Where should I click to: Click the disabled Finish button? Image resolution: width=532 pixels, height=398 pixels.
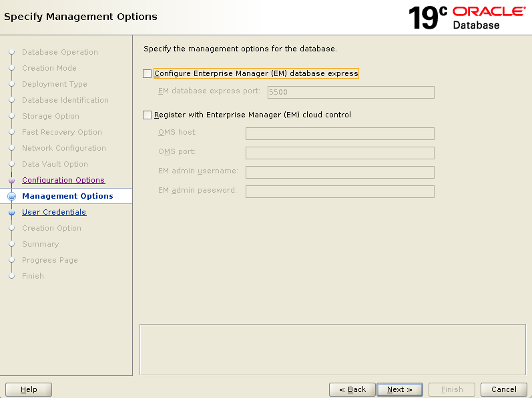pyautogui.click(x=452, y=389)
